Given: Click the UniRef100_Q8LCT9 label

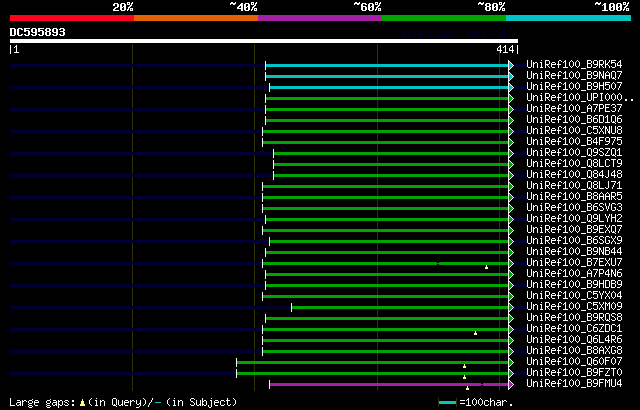Looking at the screenshot, I should (574, 164).
